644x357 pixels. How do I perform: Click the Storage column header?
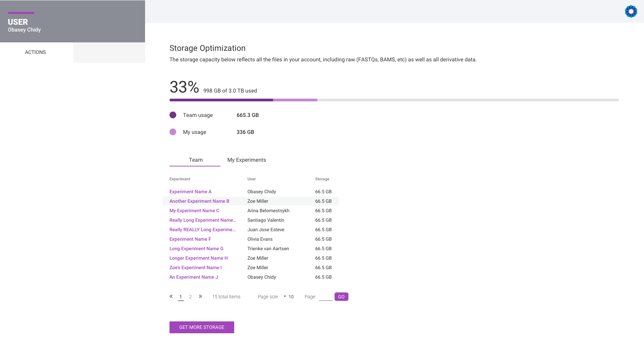click(322, 179)
